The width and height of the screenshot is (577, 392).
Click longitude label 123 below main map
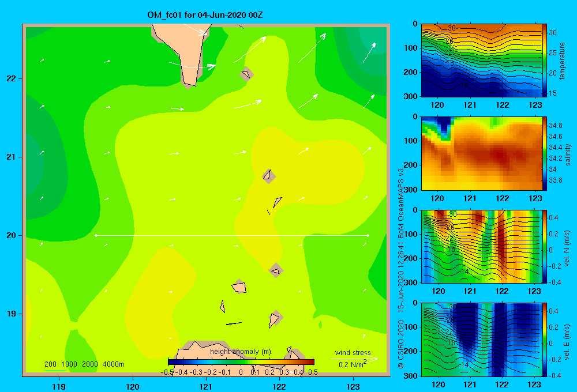coord(353,386)
